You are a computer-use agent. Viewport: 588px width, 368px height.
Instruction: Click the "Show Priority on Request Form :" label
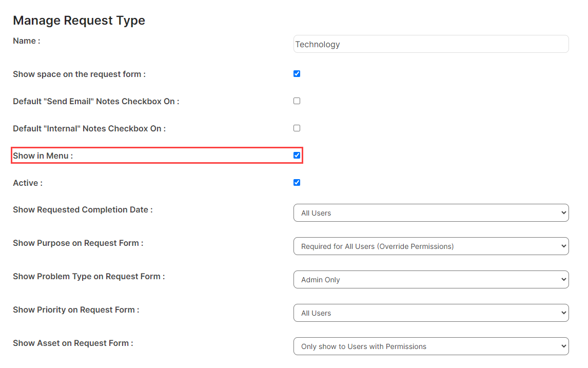(76, 310)
